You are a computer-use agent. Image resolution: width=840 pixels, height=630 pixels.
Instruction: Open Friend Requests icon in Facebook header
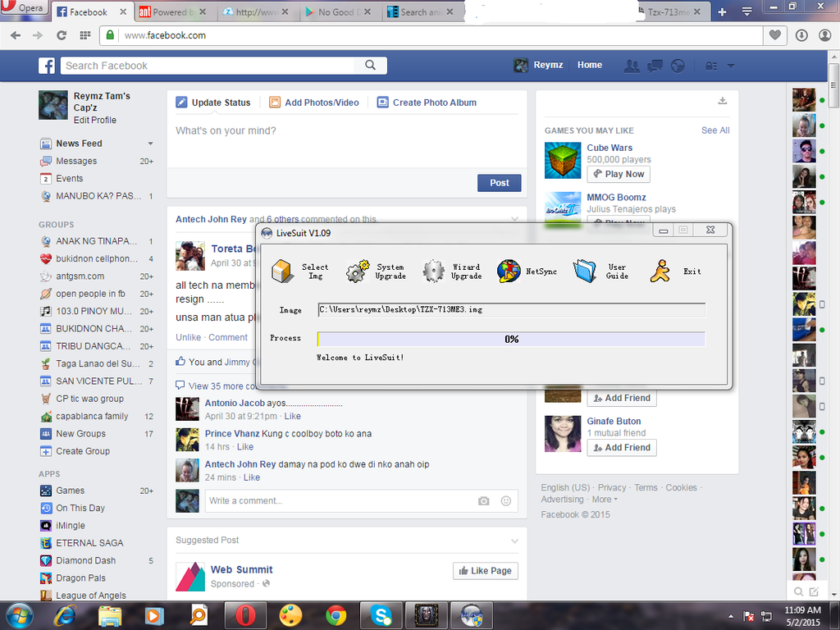pyautogui.click(x=632, y=66)
